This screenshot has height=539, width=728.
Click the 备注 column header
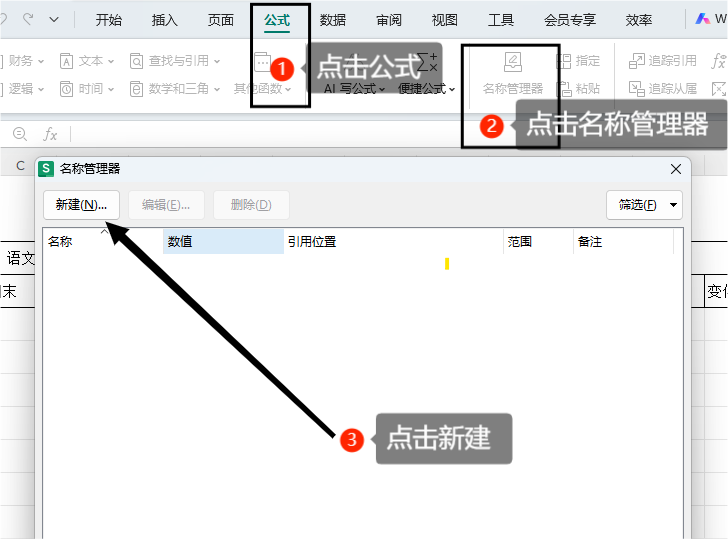click(x=623, y=241)
